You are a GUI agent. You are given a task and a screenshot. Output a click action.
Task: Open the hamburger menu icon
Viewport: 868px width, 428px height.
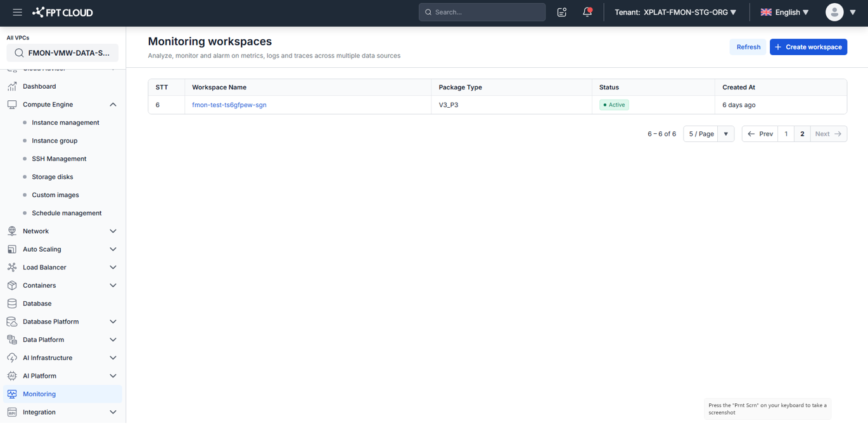point(17,12)
